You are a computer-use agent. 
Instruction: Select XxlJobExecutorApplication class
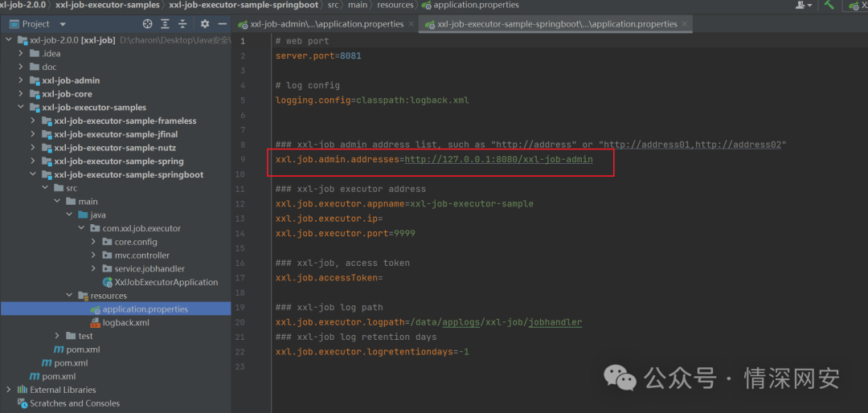[x=166, y=282]
